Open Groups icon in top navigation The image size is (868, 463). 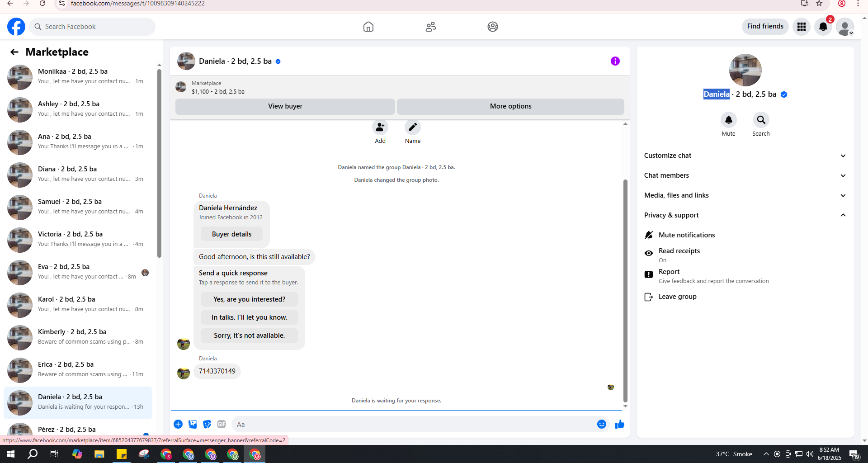[x=493, y=27]
